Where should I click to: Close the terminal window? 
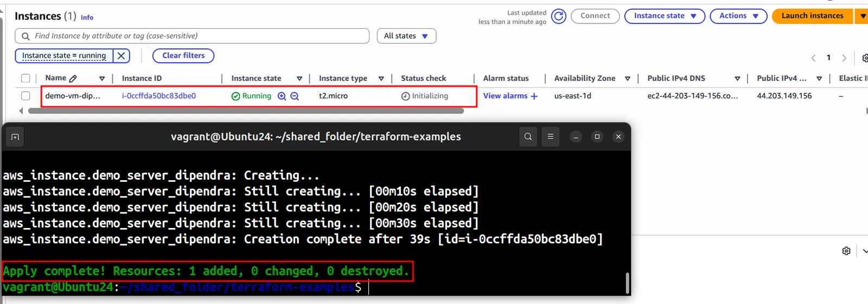tap(618, 137)
